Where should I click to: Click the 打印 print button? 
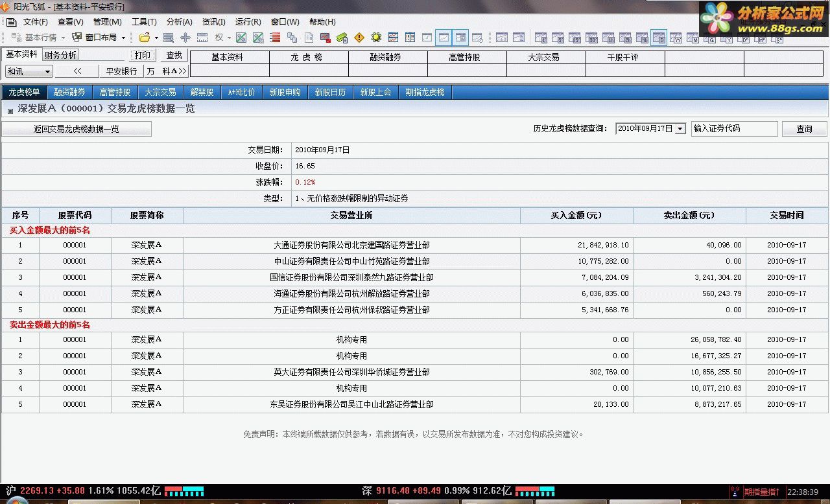click(x=143, y=56)
